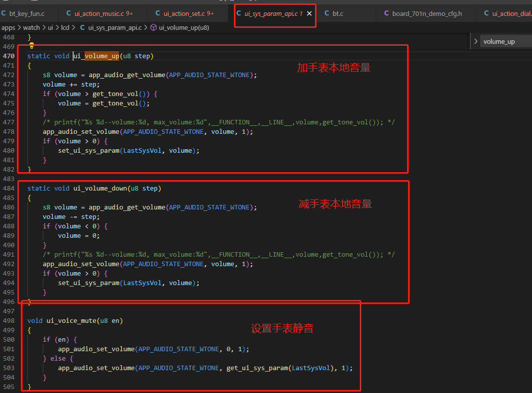Place cursor on ui_volume_up function name

click(x=97, y=56)
